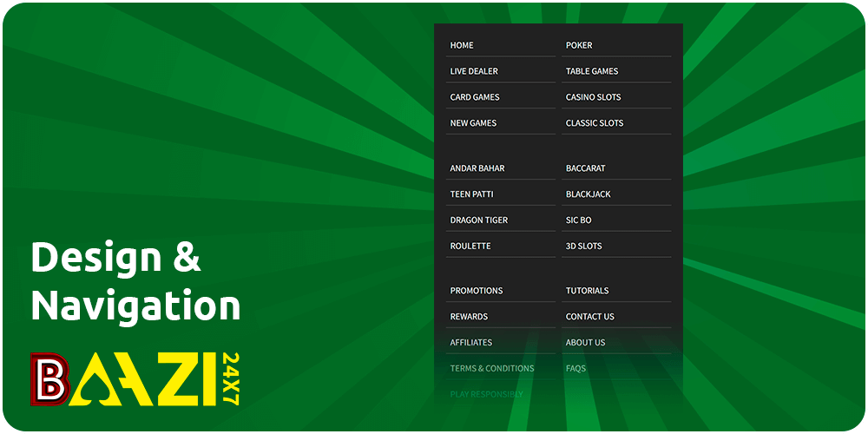
Task: View the Promotions page
Action: click(477, 291)
